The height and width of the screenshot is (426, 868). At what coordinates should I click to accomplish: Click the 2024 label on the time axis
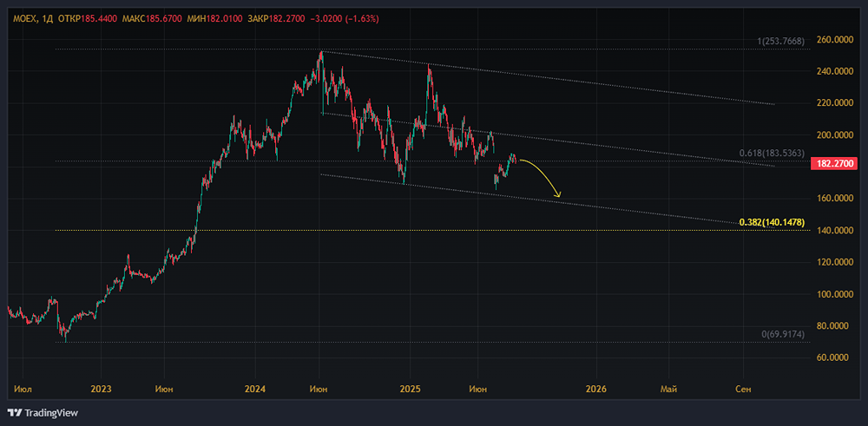256,389
